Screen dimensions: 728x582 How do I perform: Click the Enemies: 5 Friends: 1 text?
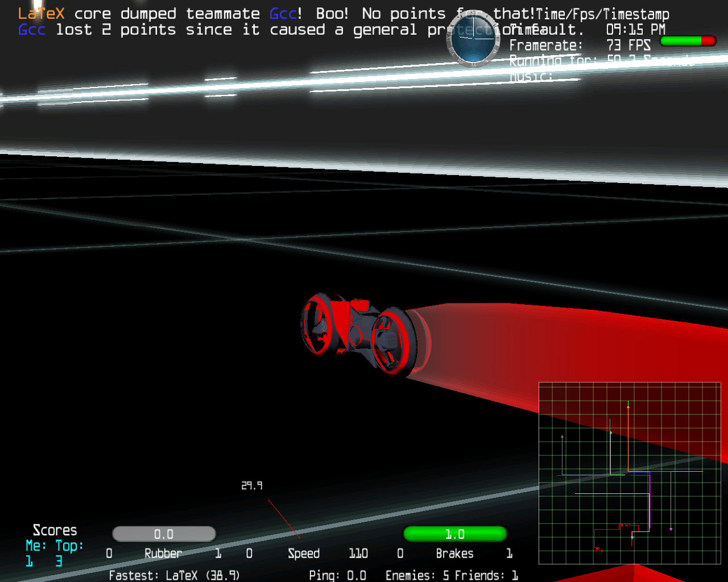click(x=452, y=575)
